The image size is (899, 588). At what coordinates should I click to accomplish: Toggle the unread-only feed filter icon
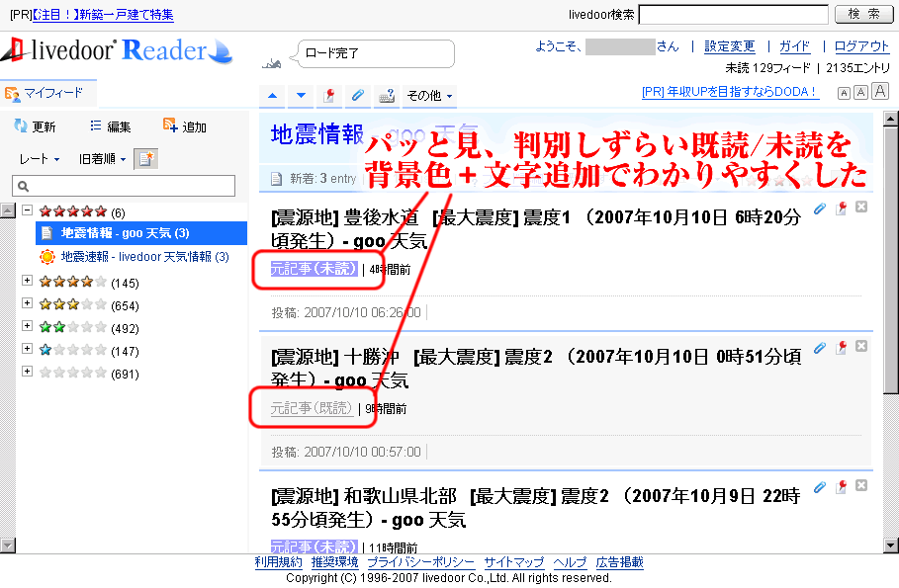click(145, 159)
